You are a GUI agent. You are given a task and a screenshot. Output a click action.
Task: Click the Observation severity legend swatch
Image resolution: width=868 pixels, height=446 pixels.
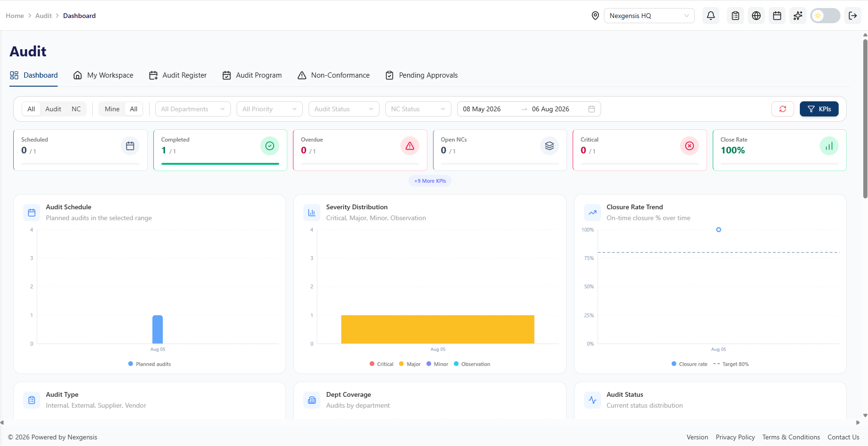pos(456,364)
